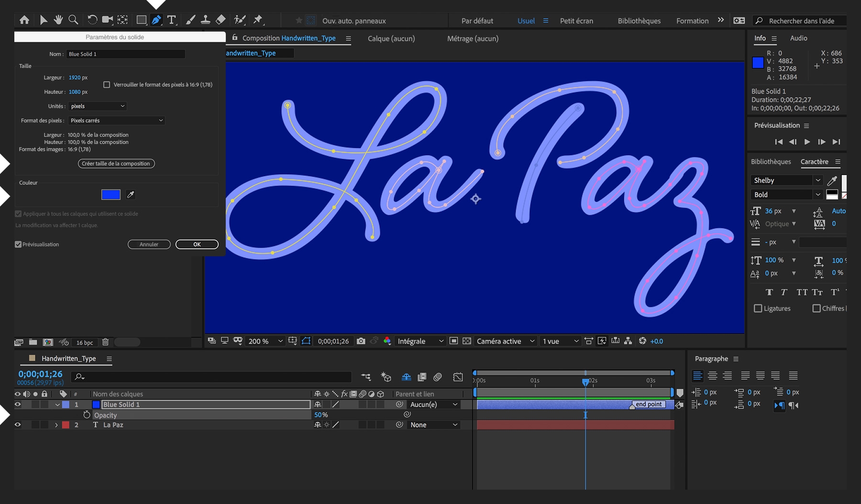Open the parent dropdown for Blue Solid 1
Viewport: 861px width, 504px height.
[x=433, y=404]
